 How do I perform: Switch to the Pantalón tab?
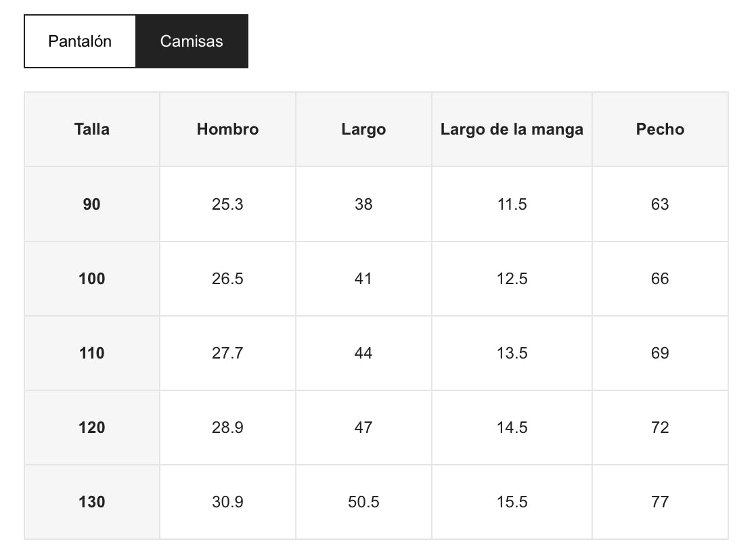80,41
